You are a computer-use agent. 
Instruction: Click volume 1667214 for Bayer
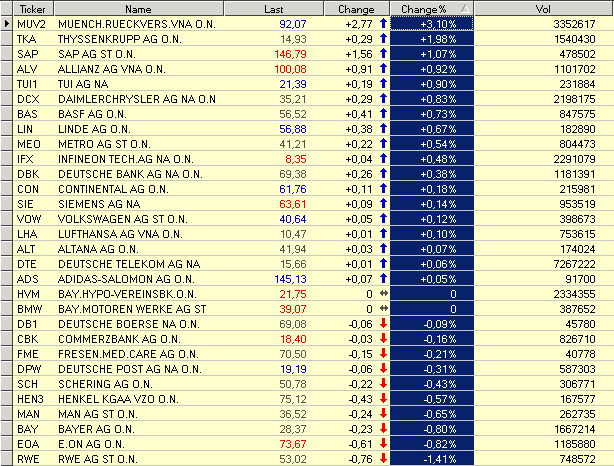(574, 429)
